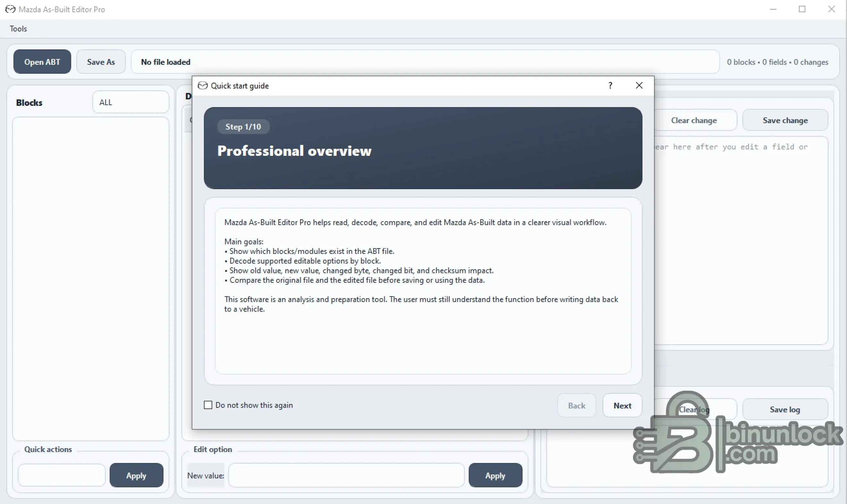Screen dimensions: 847x504
Task: Click the "New value:" label
Action: 206,475
